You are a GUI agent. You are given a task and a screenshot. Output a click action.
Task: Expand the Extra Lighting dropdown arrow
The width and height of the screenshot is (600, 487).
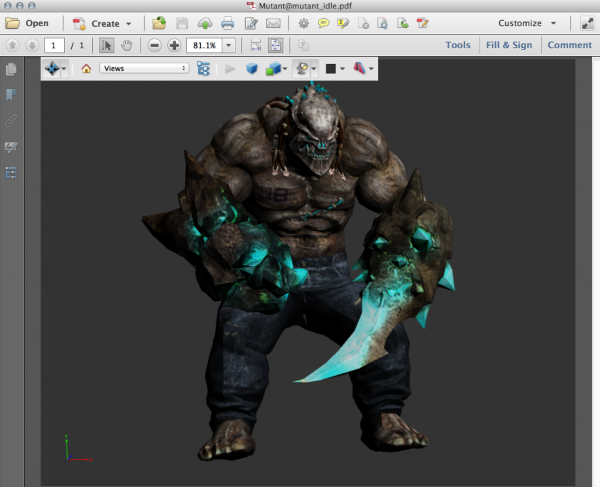[x=314, y=69]
